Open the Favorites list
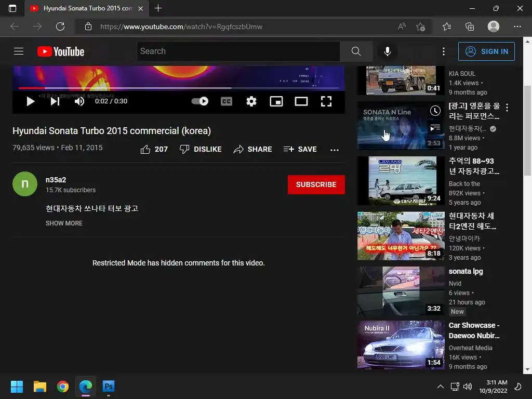The height and width of the screenshot is (399, 532). pos(447,26)
